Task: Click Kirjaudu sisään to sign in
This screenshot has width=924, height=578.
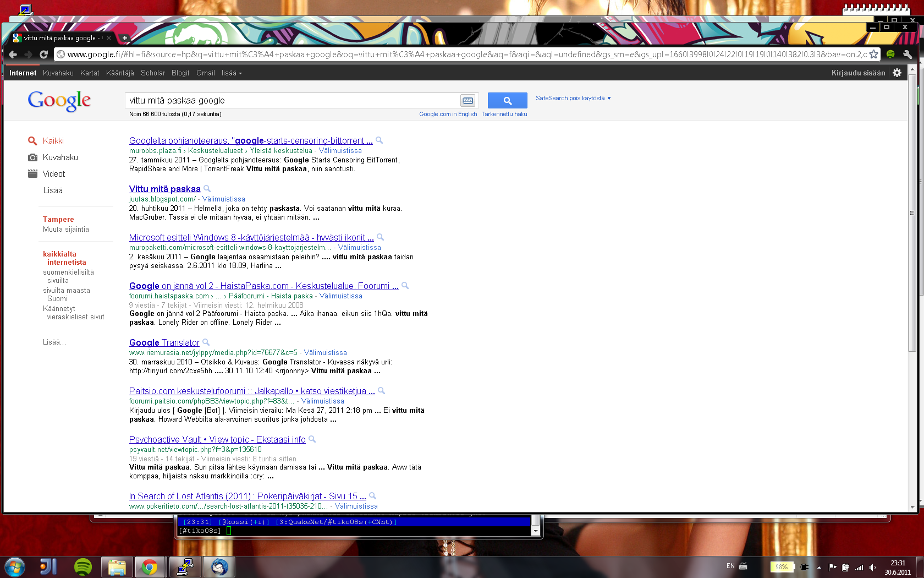Action: pos(858,73)
